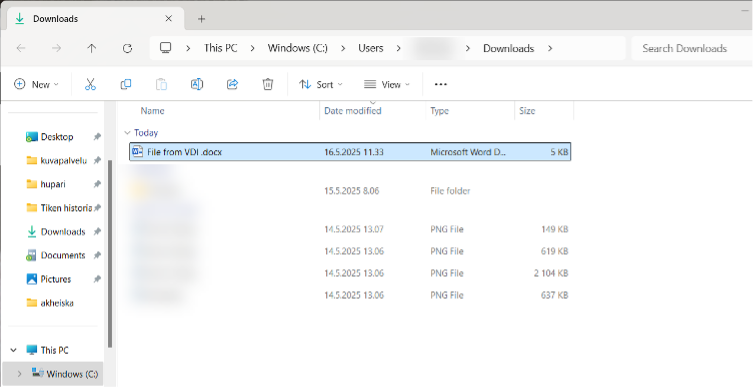The height and width of the screenshot is (388, 755).
Task: Select the 149 KB PNG file row
Action: (350, 229)
